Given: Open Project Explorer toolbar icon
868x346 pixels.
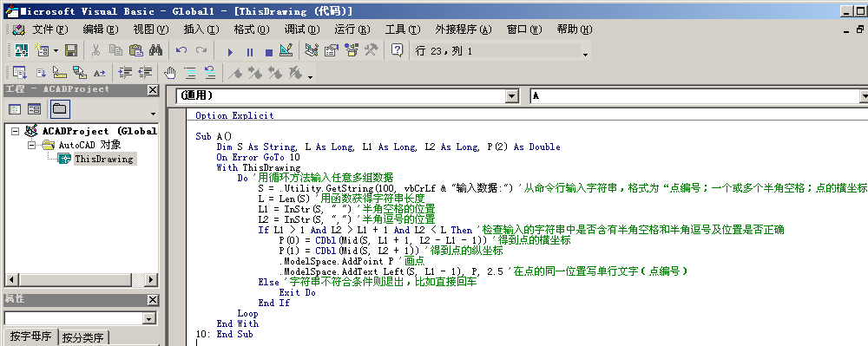Looking at the screenshot, I should [312, 51].
